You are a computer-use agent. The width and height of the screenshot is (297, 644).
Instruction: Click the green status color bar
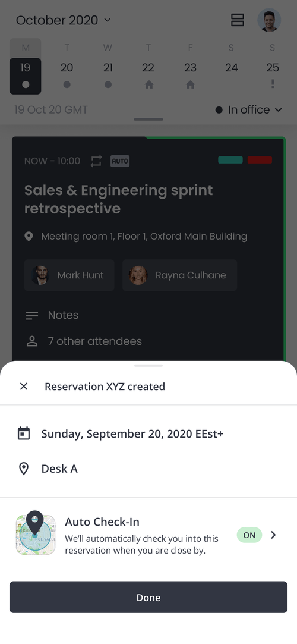pos(230,160)
